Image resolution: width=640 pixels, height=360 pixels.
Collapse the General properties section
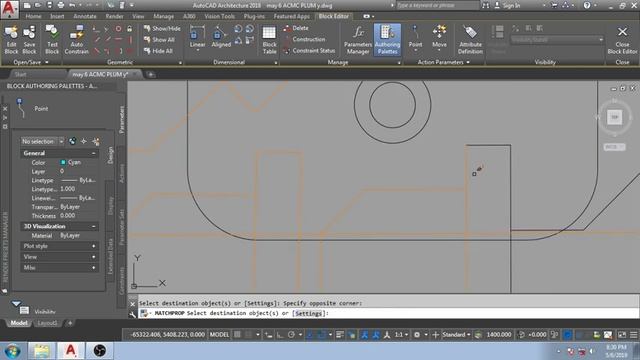pyautogui.click(x=93, y=153)
